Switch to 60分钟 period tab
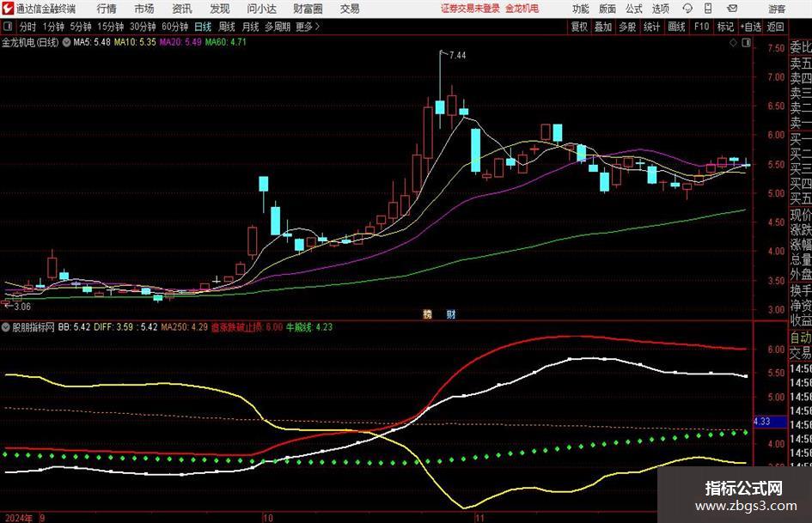The height and width of the screenshot is (523, 812). (175, 27)
